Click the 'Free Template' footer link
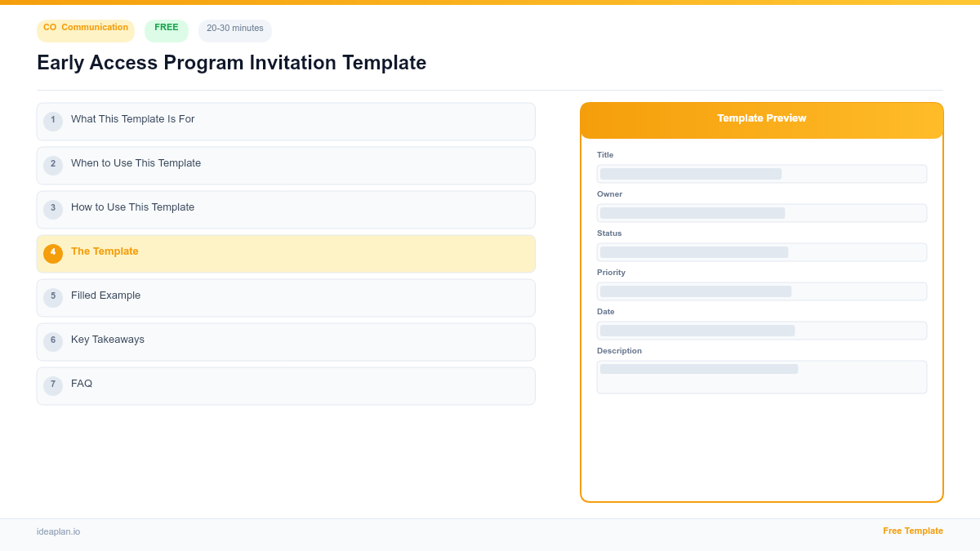This screenshot has width=980, height=551. click(913, 531)
